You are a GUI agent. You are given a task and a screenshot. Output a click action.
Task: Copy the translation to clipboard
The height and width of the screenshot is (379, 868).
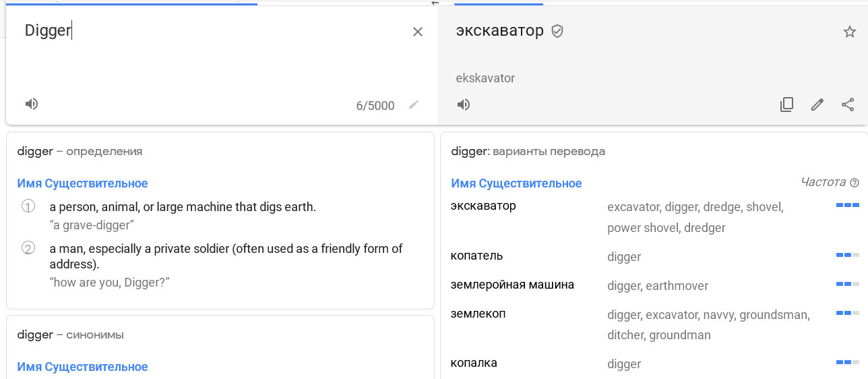(786, 105)
